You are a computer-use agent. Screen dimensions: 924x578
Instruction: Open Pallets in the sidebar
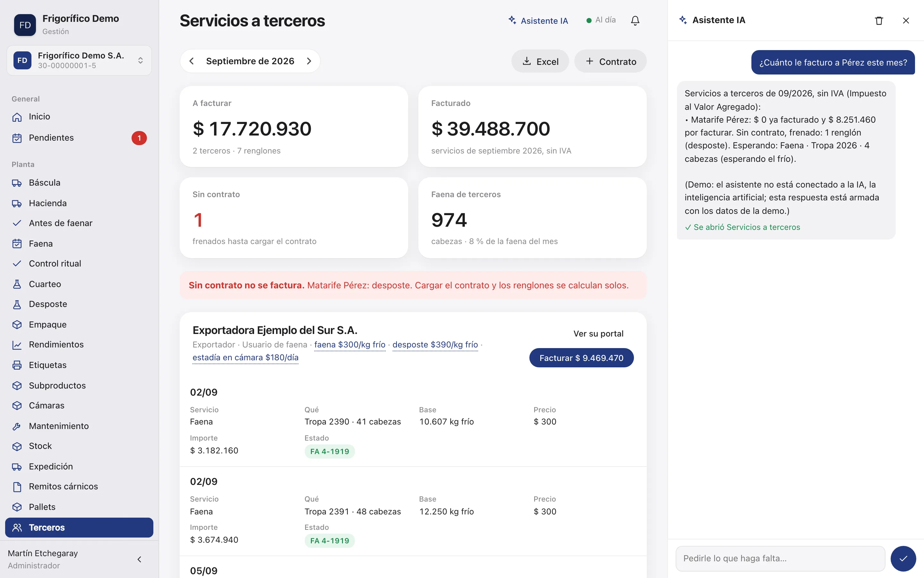coord(79,507)
